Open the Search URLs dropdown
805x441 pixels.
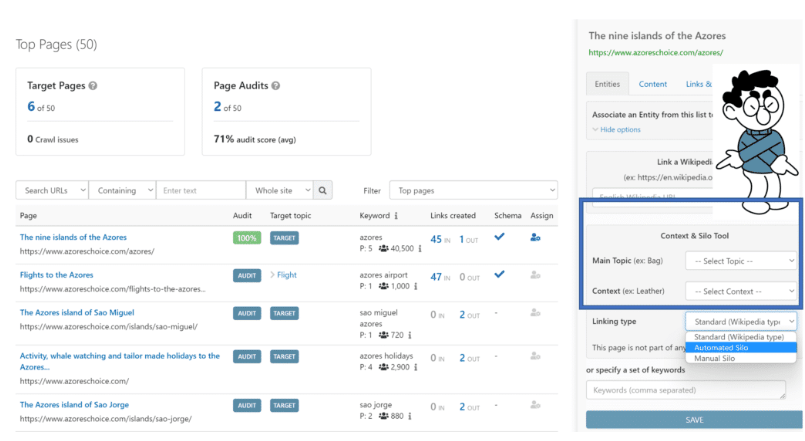(52, 190)
